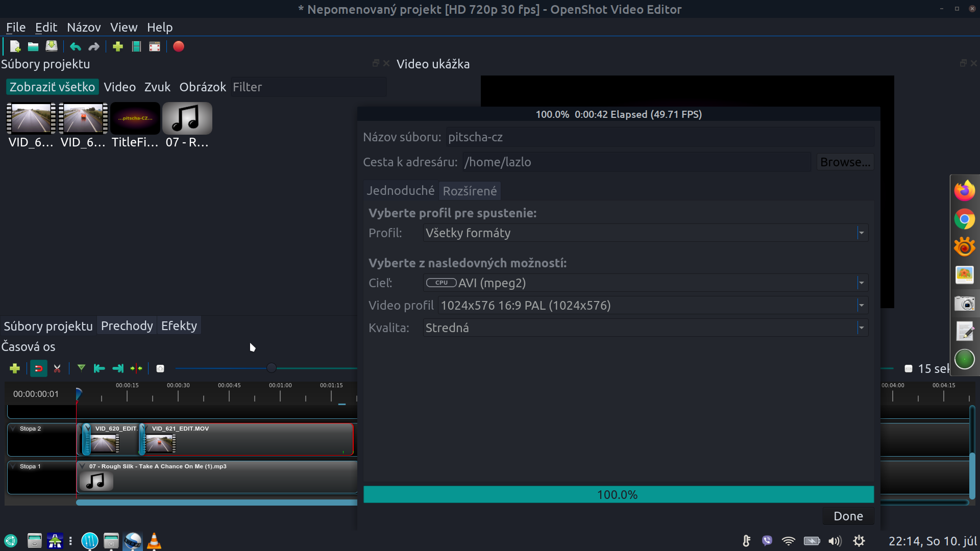Click the Add Track green plus icon

click(15, 368)
